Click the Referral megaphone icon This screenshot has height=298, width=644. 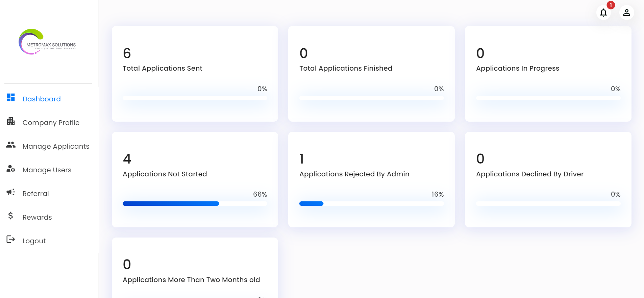pos(11,192)
